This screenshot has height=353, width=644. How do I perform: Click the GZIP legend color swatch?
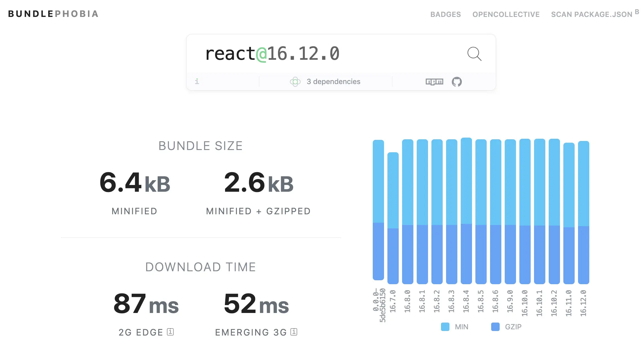[495, 327]
